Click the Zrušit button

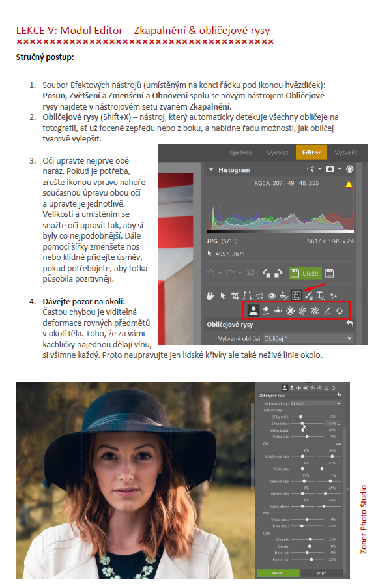tap(321, 573)
